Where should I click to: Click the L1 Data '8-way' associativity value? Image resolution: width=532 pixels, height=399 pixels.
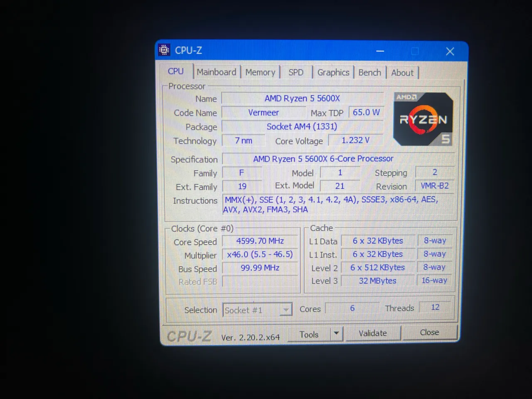tap(435, 240)
